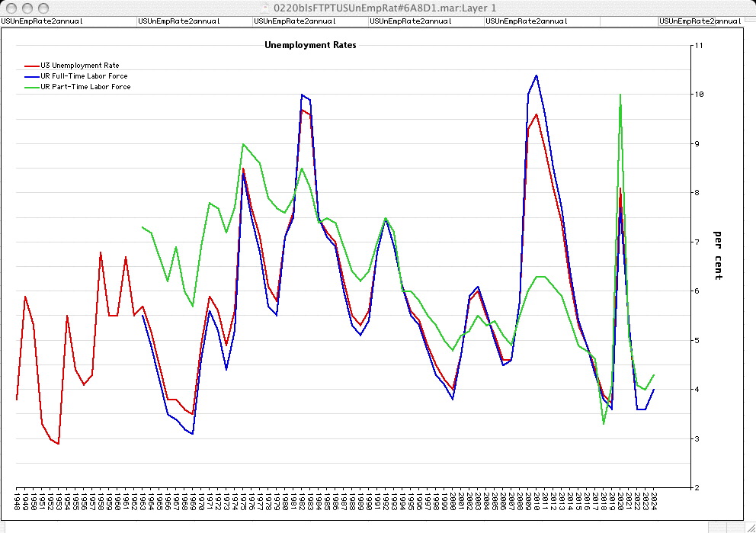
Task: Click the green line's 2020 peak point
Action: [620, 95]
